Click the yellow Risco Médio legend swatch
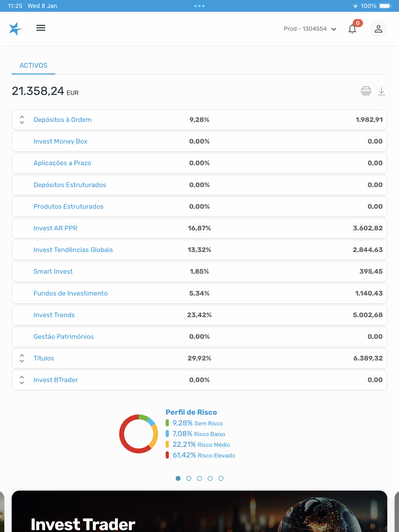Viewport: 399px width, 532px height. 167,444
